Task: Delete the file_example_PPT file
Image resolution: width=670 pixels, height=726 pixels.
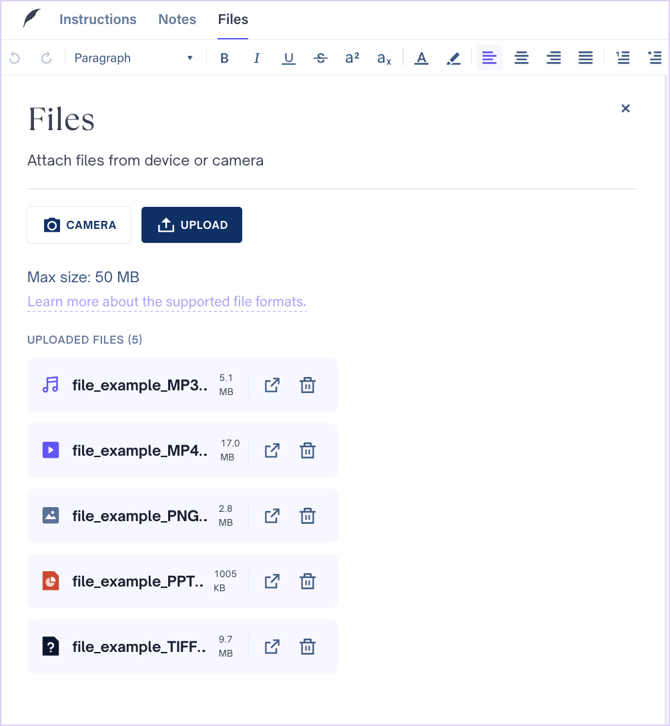Action: [x=308, y=581]
